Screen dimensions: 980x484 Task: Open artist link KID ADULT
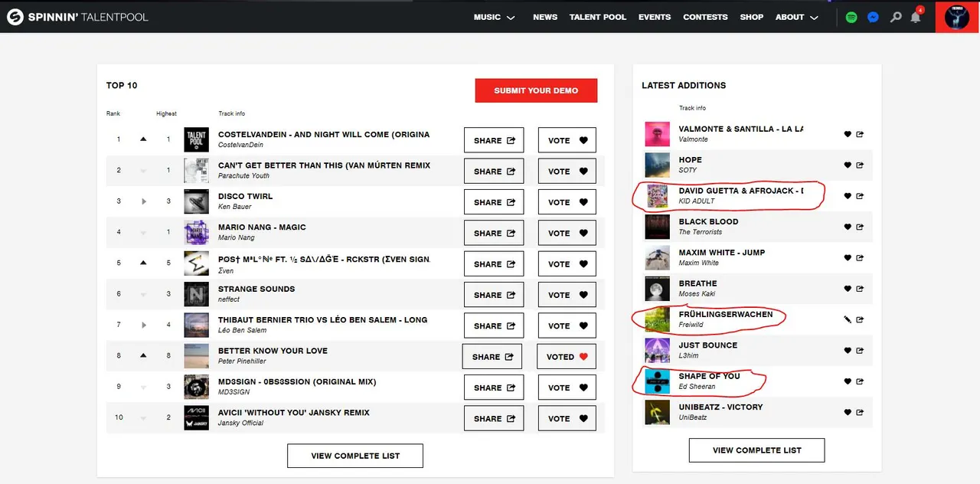click(x=697, y=201)
